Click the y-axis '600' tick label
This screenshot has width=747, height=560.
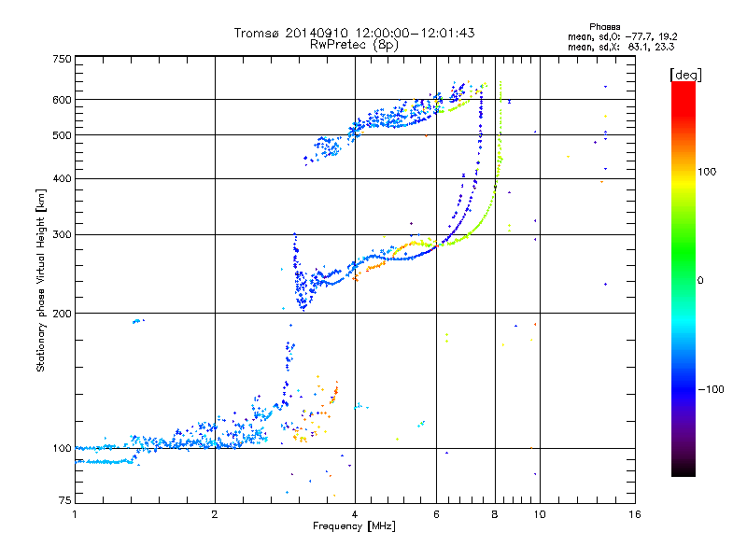coord(63,100)
